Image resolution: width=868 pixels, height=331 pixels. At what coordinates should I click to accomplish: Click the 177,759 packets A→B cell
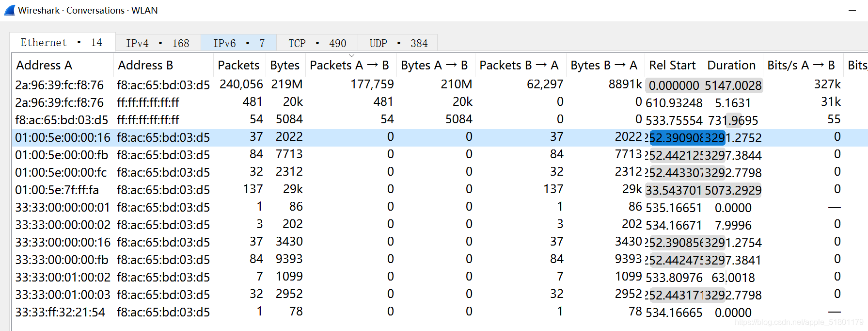pyautogui.click(x=372, y=84)
